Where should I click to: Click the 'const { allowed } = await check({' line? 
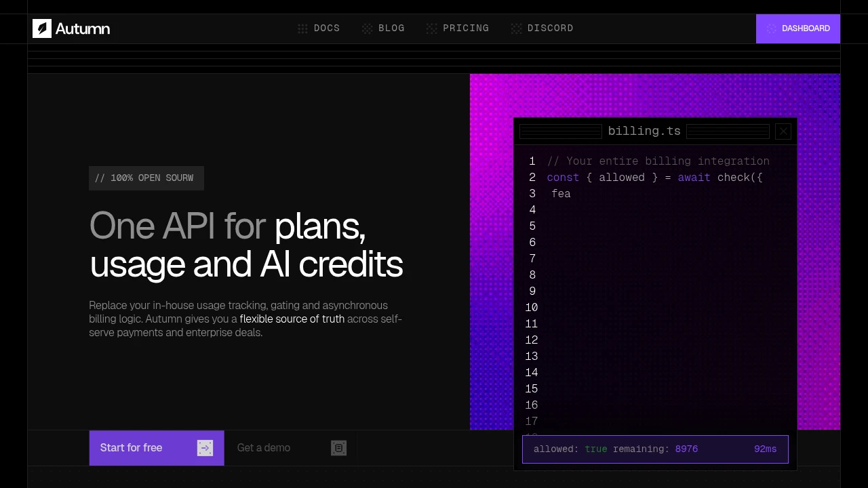pos(655,178)
